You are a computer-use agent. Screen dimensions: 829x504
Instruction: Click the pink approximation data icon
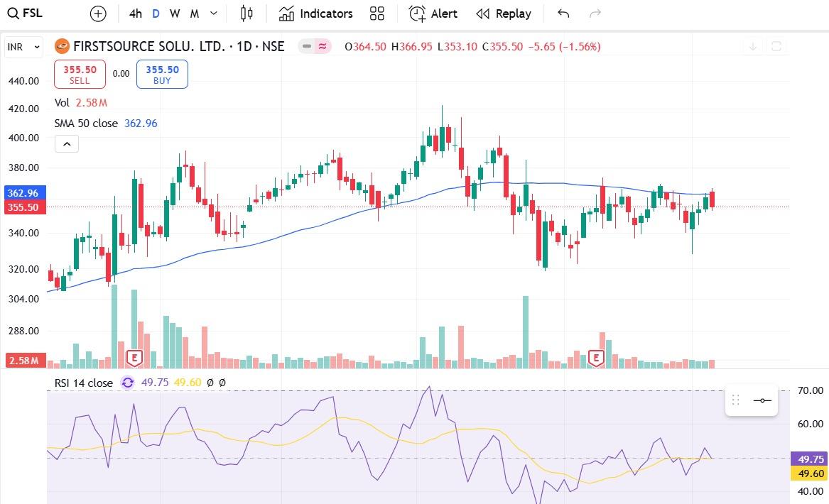(323, 46)
